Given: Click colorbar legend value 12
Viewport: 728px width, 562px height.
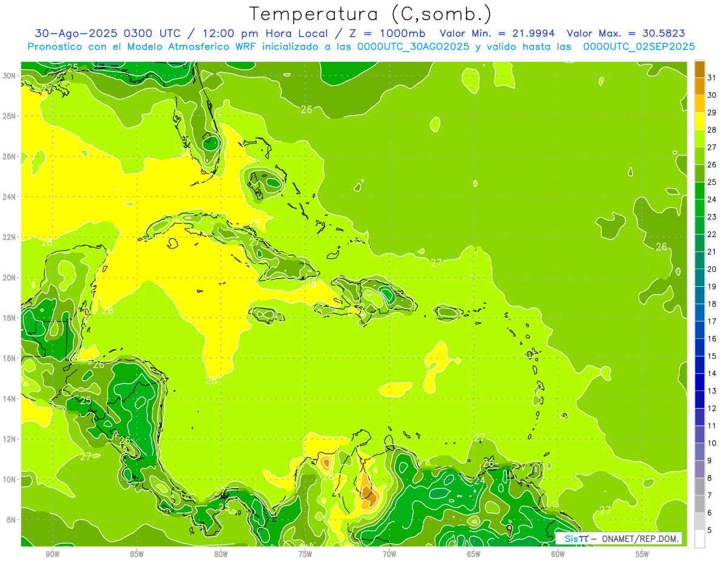Looking at the screenshot, I should tap(712, 408).
